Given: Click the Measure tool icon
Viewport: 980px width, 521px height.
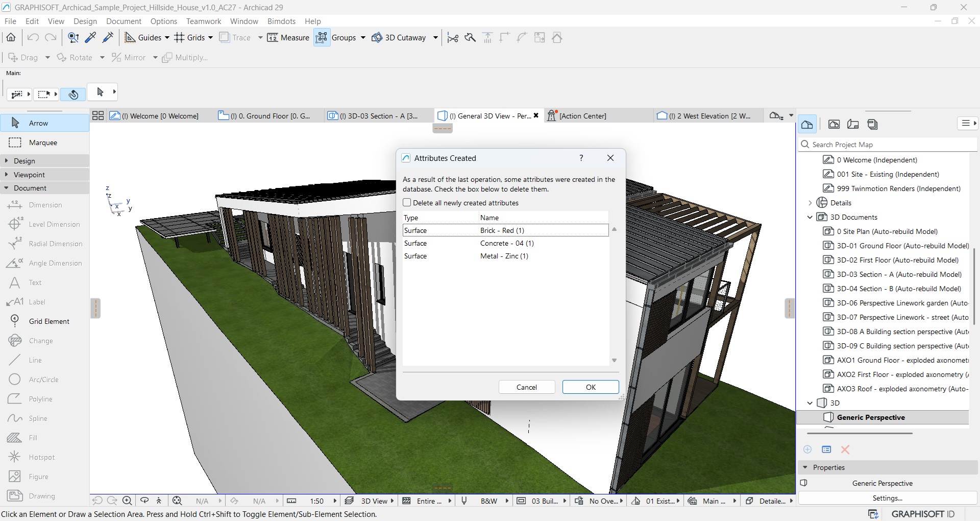Looking at the screenshot, I should (x=273, y=38).
